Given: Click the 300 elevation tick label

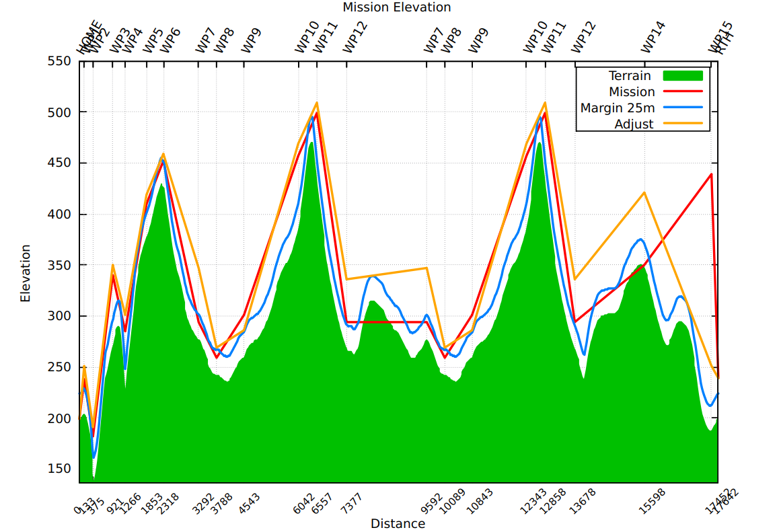Looking at the screenshot, I should click(x=59, y=316).
